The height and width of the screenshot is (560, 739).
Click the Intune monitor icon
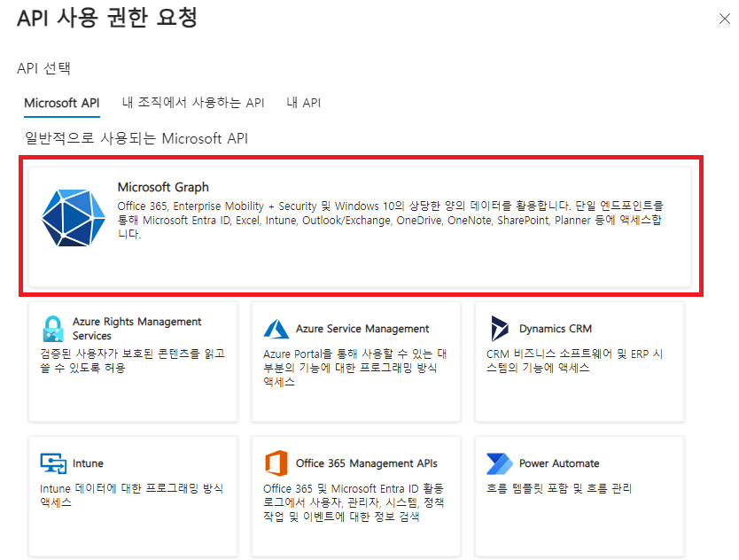click(x=53, y=463)
